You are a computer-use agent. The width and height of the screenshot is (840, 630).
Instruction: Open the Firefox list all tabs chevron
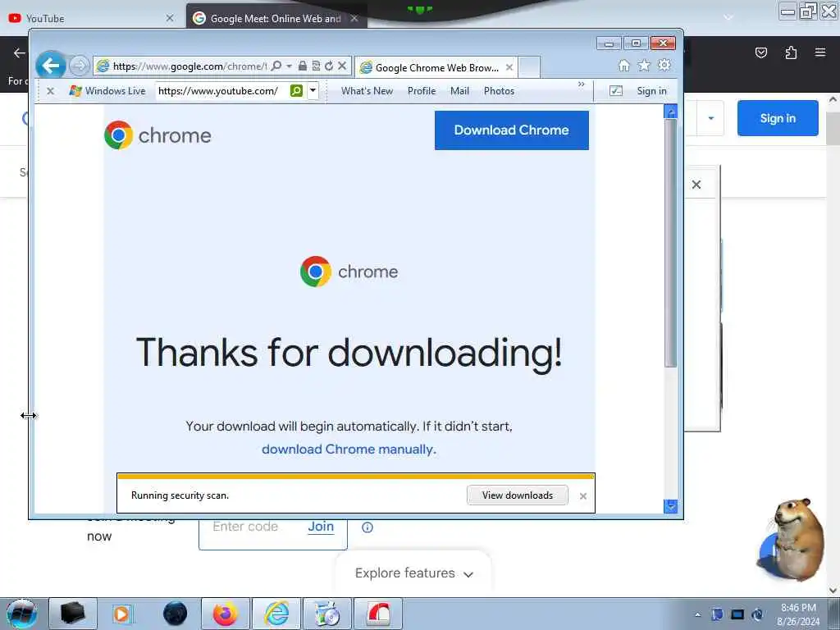tap(728, 17)
